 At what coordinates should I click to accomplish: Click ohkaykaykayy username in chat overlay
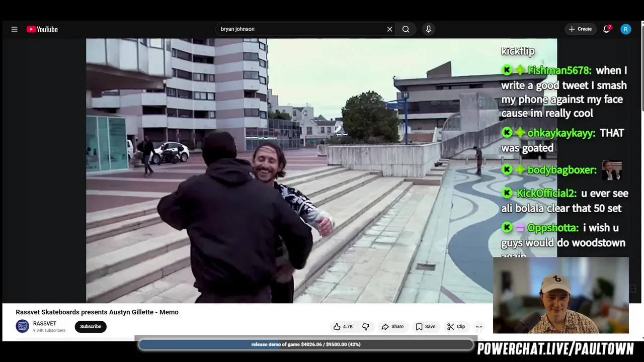coord(561,133)
